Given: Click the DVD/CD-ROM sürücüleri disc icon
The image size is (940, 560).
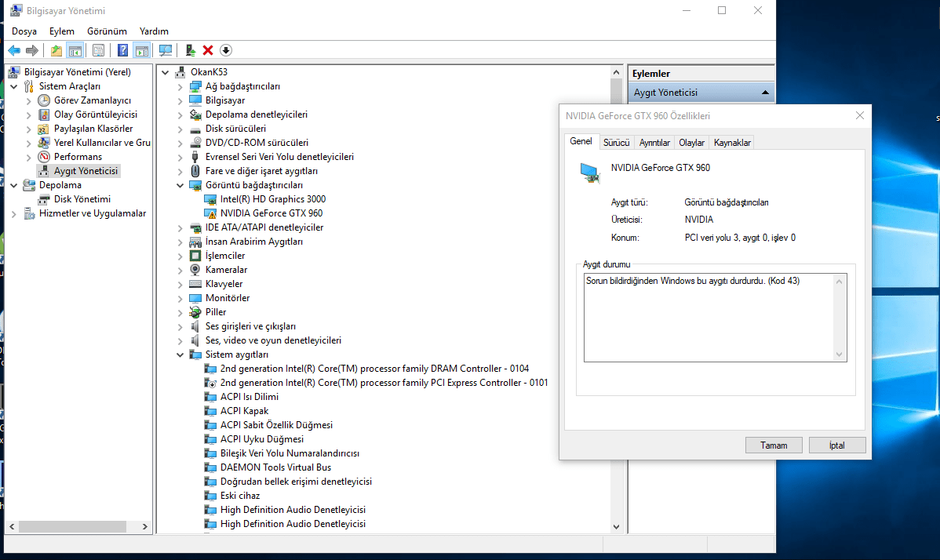Looking at the screenshot, I should (195, 143).
